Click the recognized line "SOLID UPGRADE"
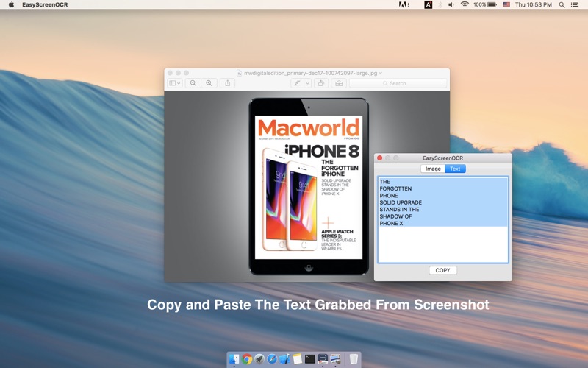Screen dimensions: 588x368 (x=401, y=202)
